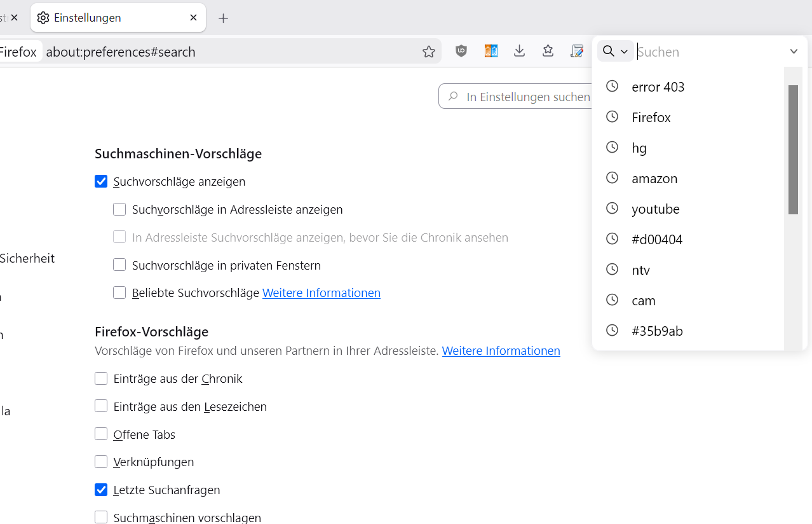This screenshot has height=524, width=812.
Task: Uncheck 'Suchvorschläge anzeigen'
Action: [101, 182]
